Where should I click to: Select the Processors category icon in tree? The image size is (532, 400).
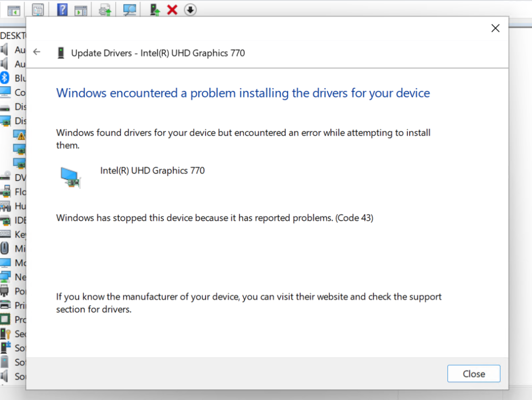[x=5, y=319]
